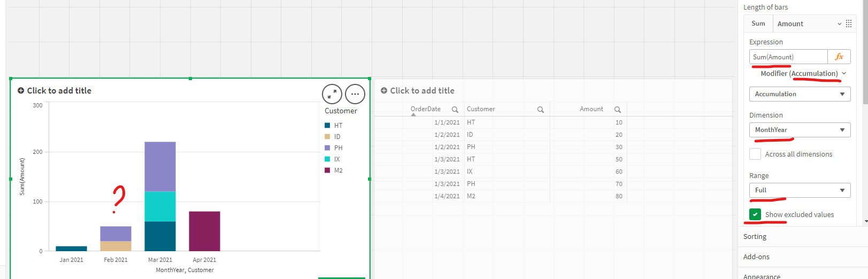Open the chart's three-dot options menu
This screenshot has width=868, height=279.
click(x=355, y=94)
